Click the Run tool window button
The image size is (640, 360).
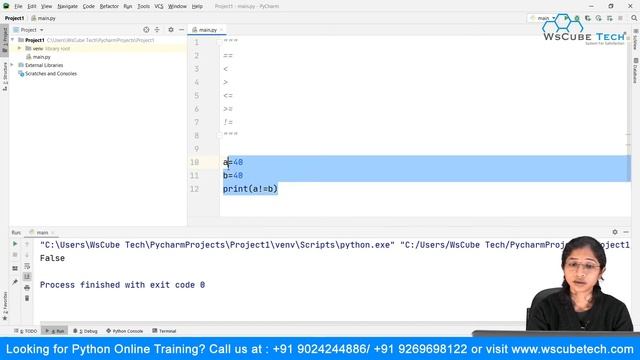[x=55, y=331]
